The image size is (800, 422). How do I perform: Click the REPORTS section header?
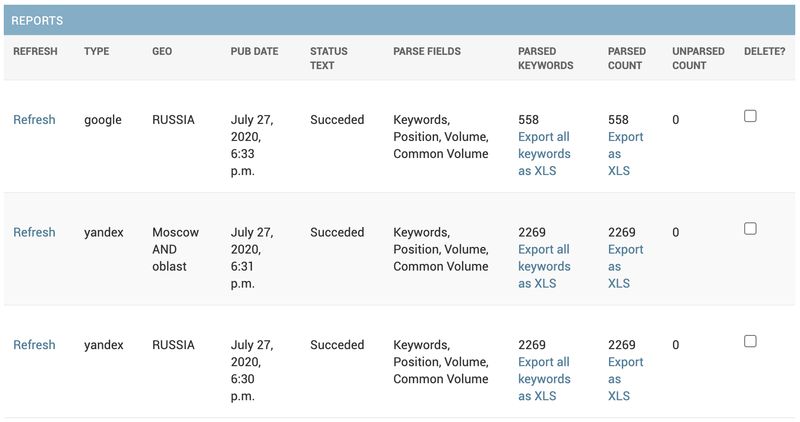click(x=38, y=20)
